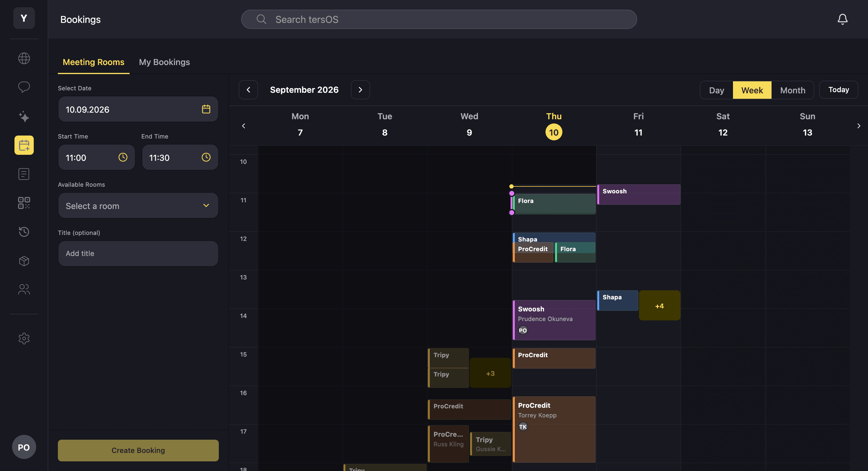
Task: Open the sparkles AI icon in sidebar
Action: click(24, 116)
